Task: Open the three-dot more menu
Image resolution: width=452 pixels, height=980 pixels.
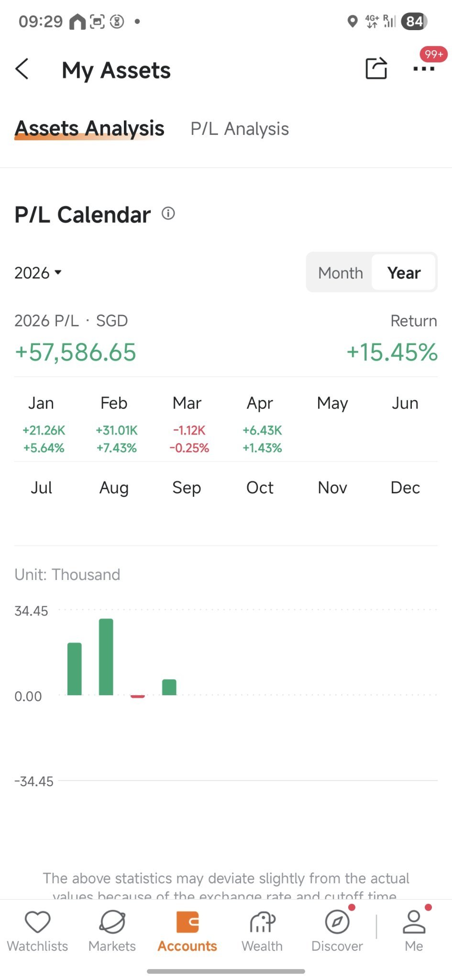Action: 424,69
